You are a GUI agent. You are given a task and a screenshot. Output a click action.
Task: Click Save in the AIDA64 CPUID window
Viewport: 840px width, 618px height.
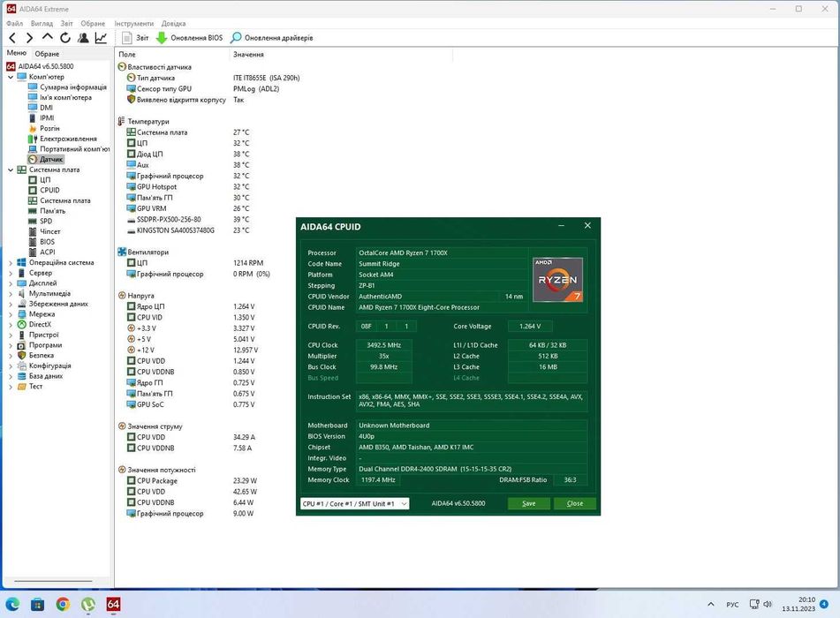tap(529, 503)
